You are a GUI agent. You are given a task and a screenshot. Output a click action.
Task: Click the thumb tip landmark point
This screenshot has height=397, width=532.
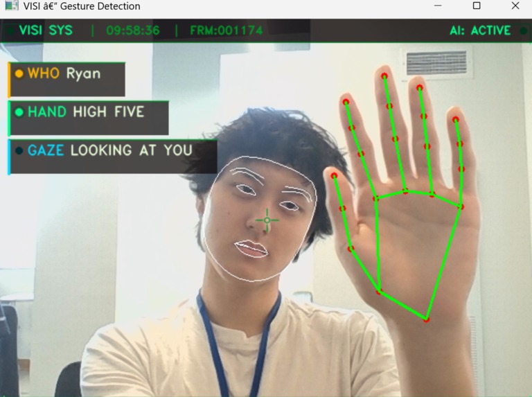click(334, 175)
